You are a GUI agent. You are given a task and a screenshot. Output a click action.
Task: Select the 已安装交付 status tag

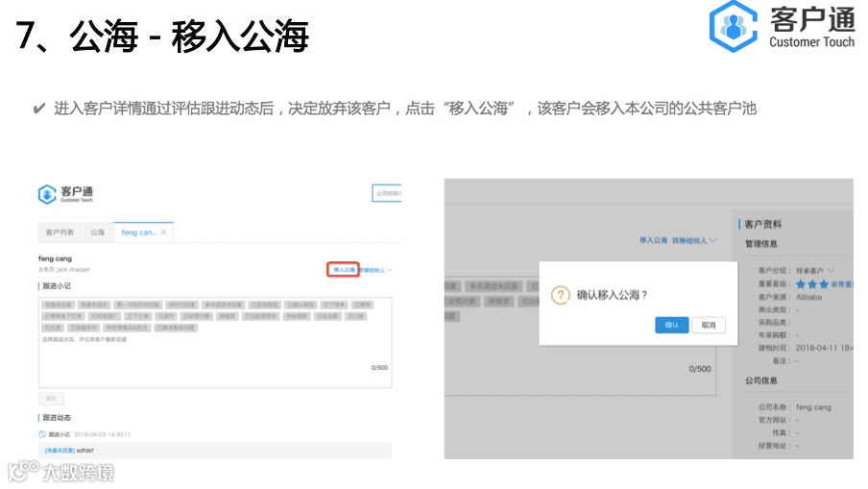(84, 328)
